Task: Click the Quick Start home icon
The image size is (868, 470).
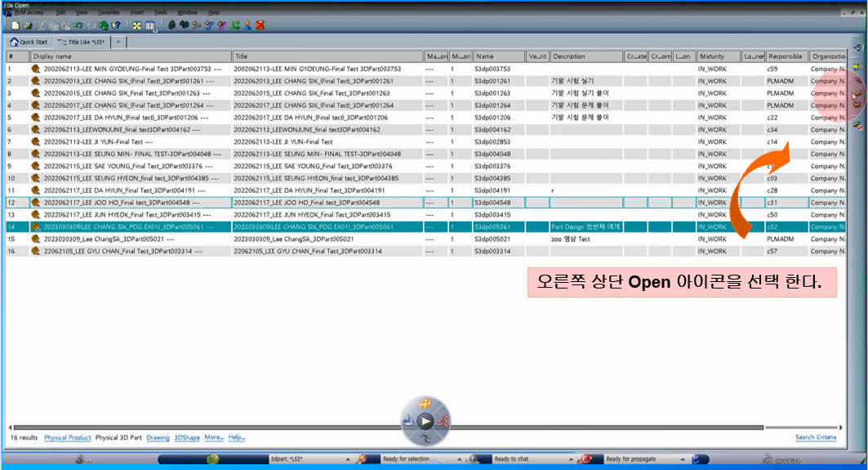Action: 14,42
